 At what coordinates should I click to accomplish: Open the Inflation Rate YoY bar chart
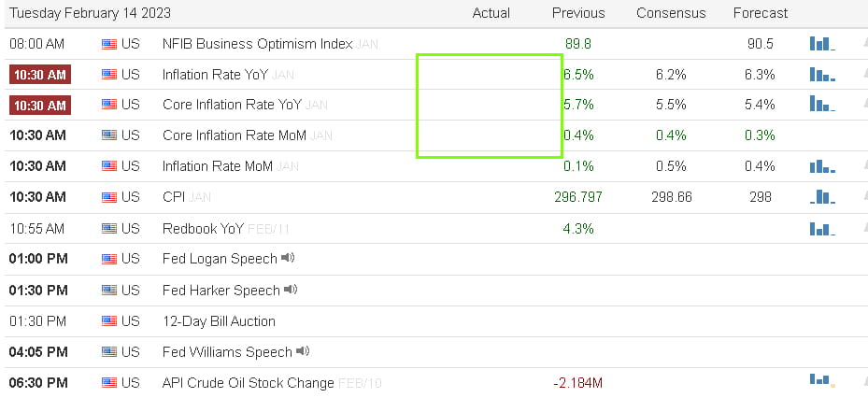[x=821, y=74]
